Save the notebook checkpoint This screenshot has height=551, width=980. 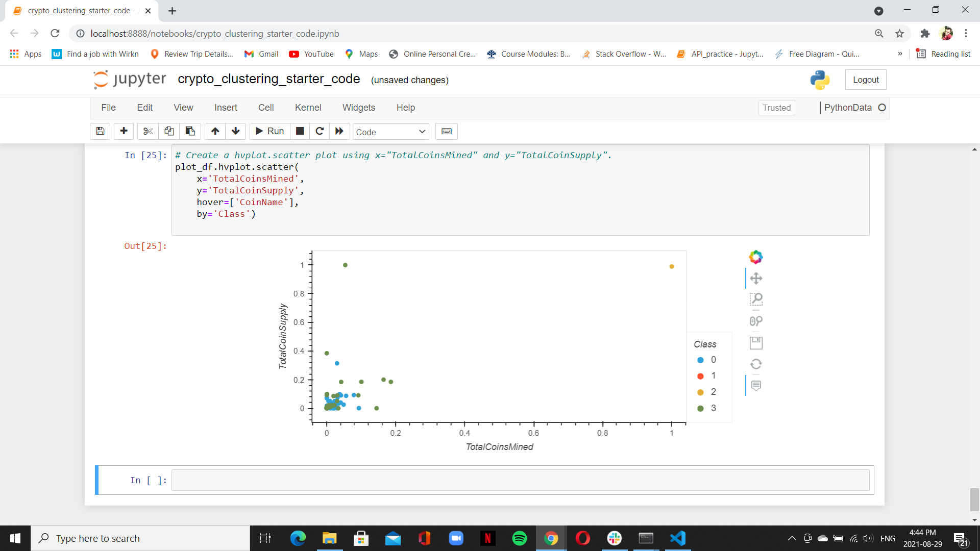[100, 131]
